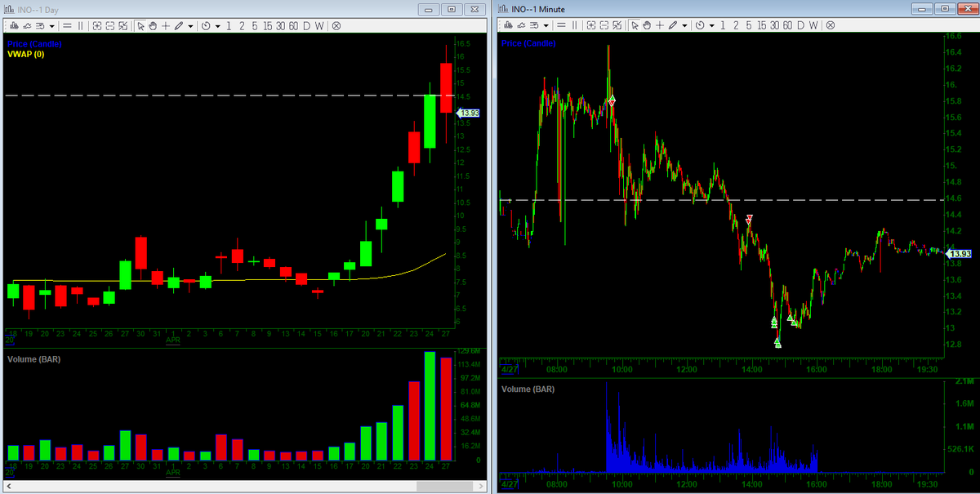Screen dimensions: 980x494
Task: Select vertical lines tool in 1 Minute toolbar
Action: coord(575,25)
